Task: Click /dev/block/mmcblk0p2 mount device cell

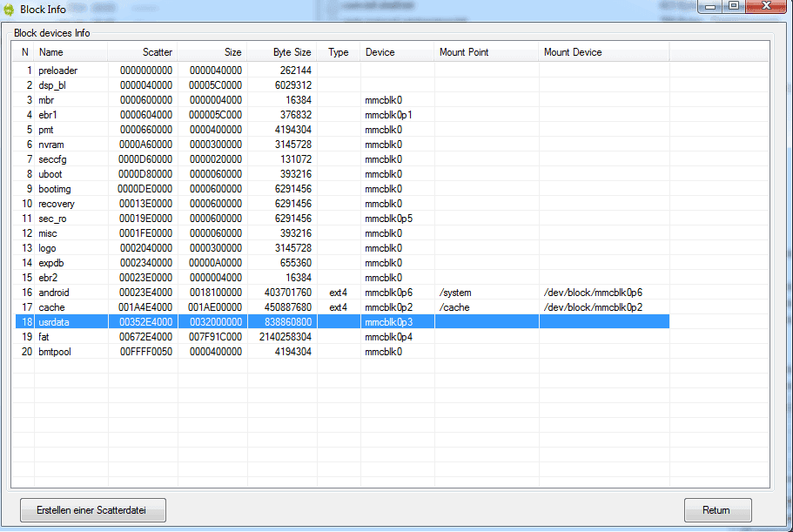Action: (593, 307)
